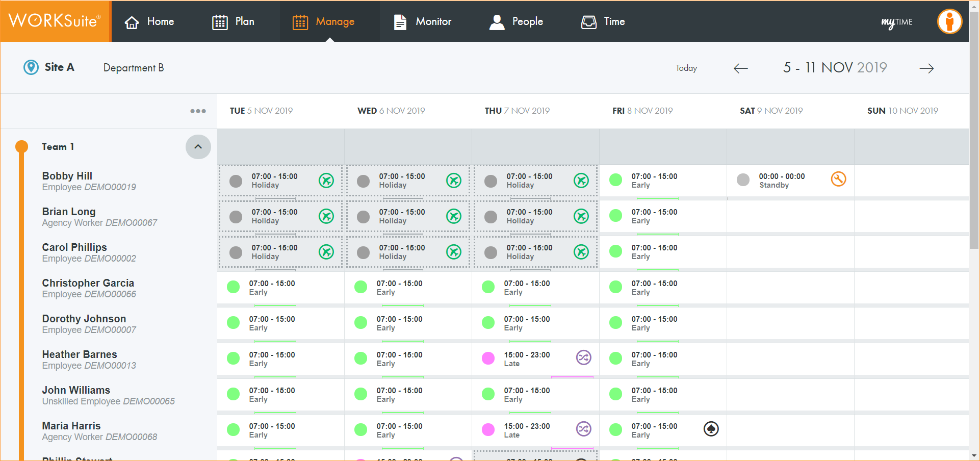Click the swap icon on Maria Harris' Thursday Late shift
The width and height of the screenshot is (980, 461).
pyautogui.click(x=583, y=429)
